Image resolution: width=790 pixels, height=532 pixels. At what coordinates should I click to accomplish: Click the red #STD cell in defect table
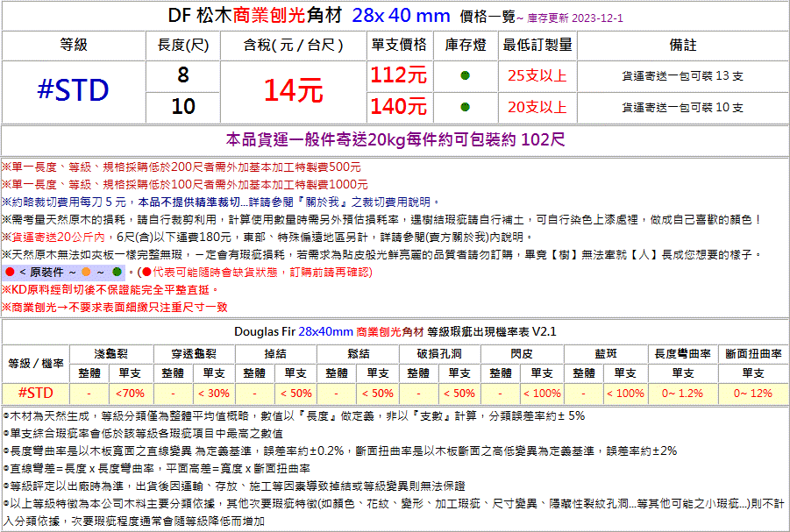coord(36,393)
